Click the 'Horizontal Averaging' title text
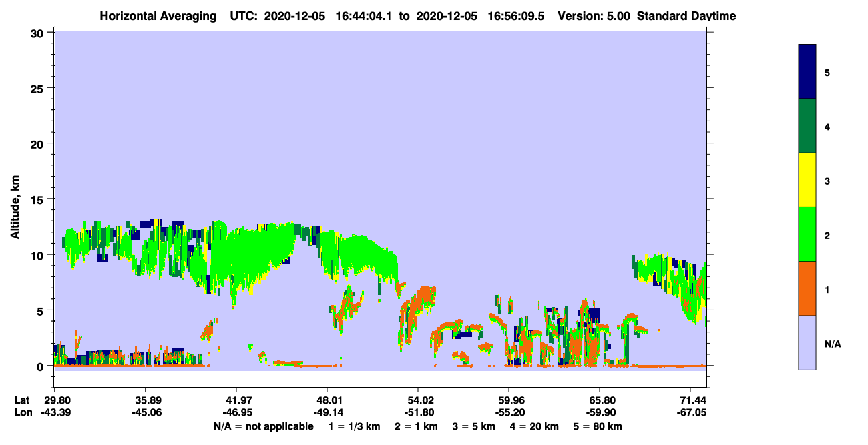868x445 pixels. tap(158, 16)
